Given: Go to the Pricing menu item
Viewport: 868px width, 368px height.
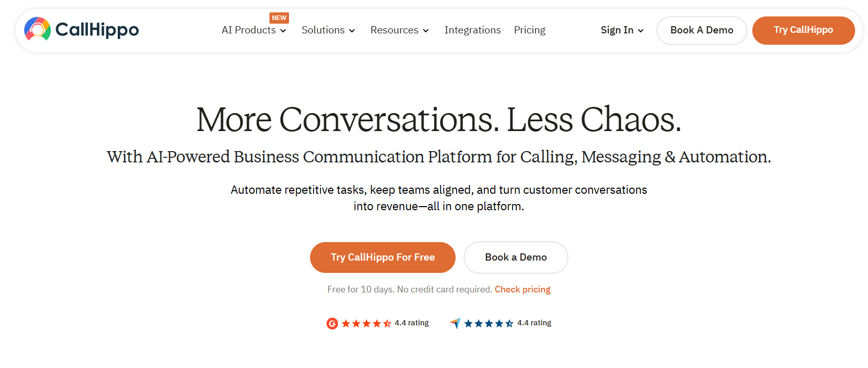Looking at the screenshot, I should tap(530, 30).
